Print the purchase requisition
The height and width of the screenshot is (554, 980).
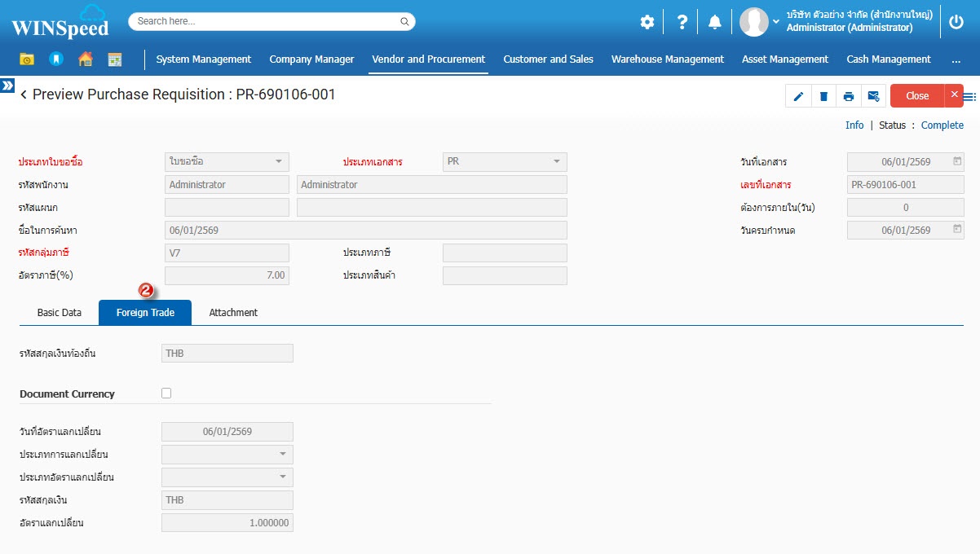pos(849,96)
